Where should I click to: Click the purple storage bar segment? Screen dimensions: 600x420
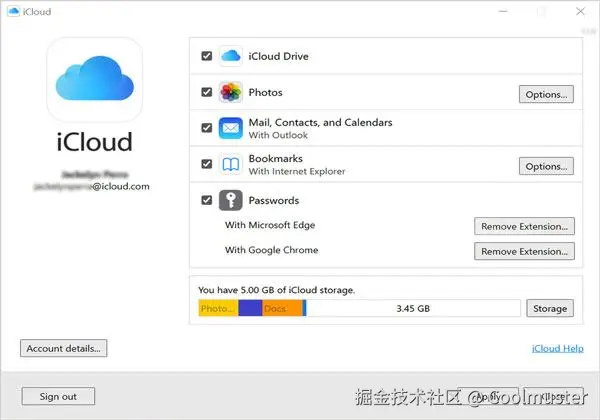pyautogui.click(x=250, y=308)
